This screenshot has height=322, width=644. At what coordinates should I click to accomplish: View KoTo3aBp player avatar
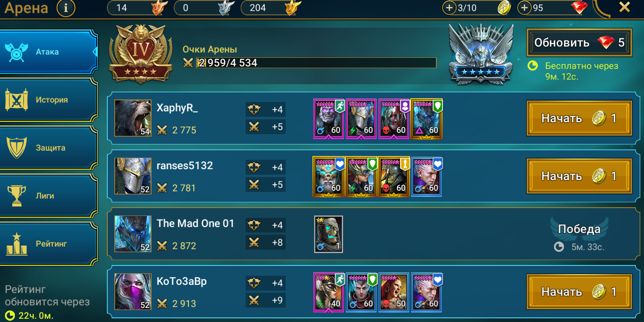[x=133, y=291]
